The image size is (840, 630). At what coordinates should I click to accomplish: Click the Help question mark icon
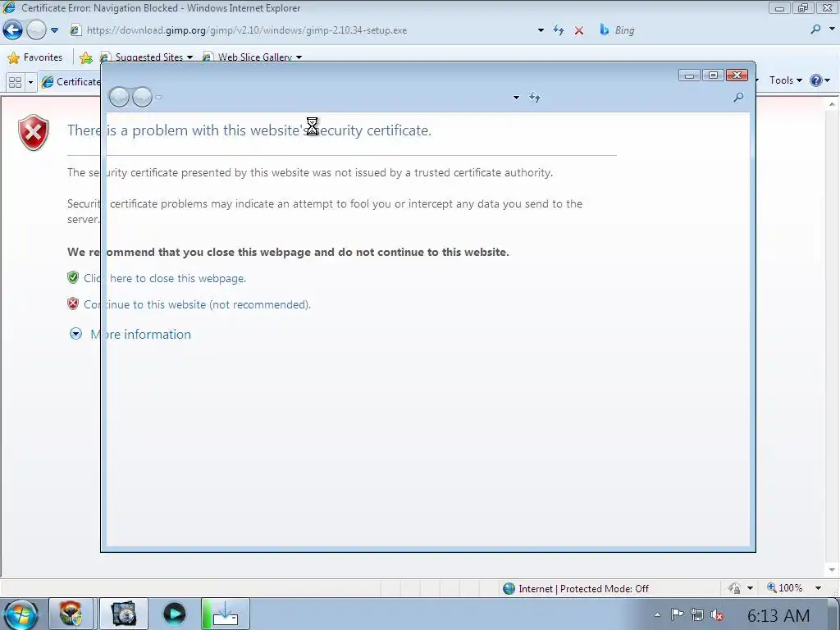pos(815,80)
